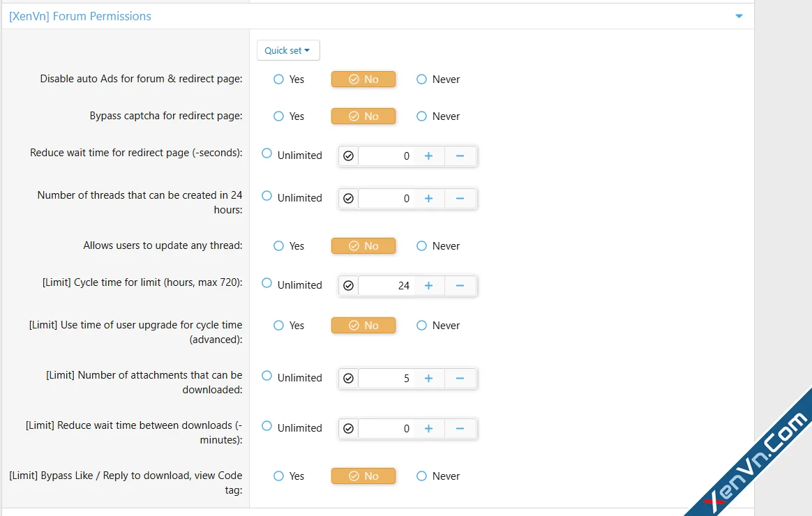Choose No for Allows users to update thread
812x516 pixels.
(363, 246)
